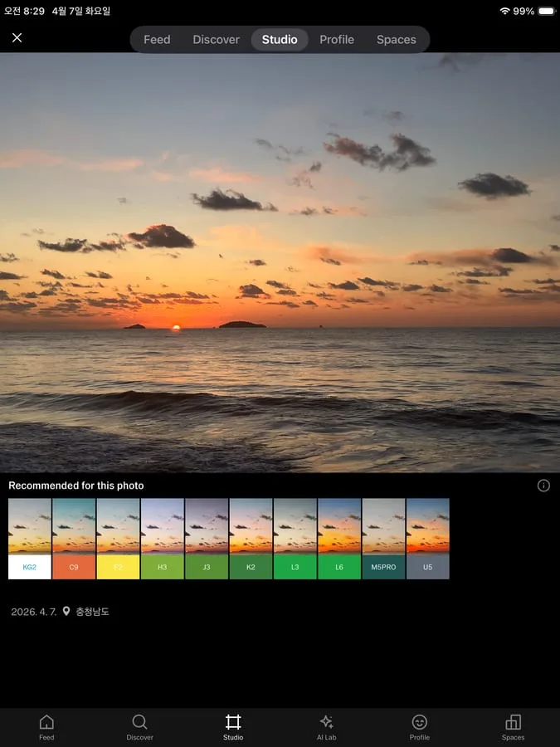Open the Spaces tab at top

396,39
